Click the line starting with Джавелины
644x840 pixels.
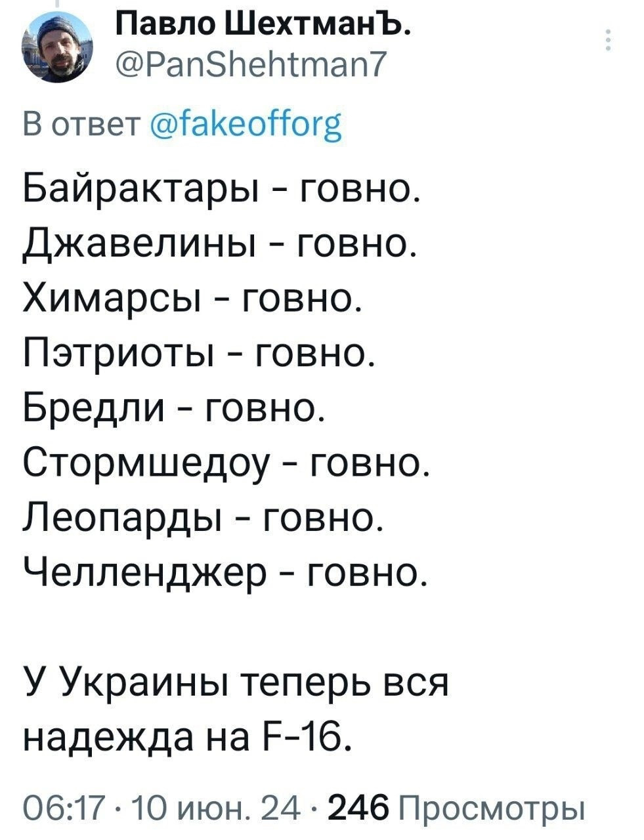[x=220, y=244]
